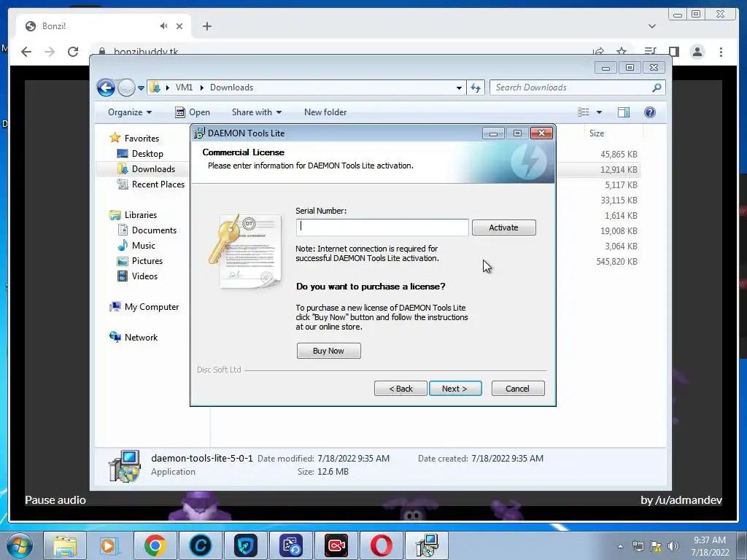This screenshot has height=560, width=747.
Task: Open the more view options dropdown
Action: [x=600, y=112]
